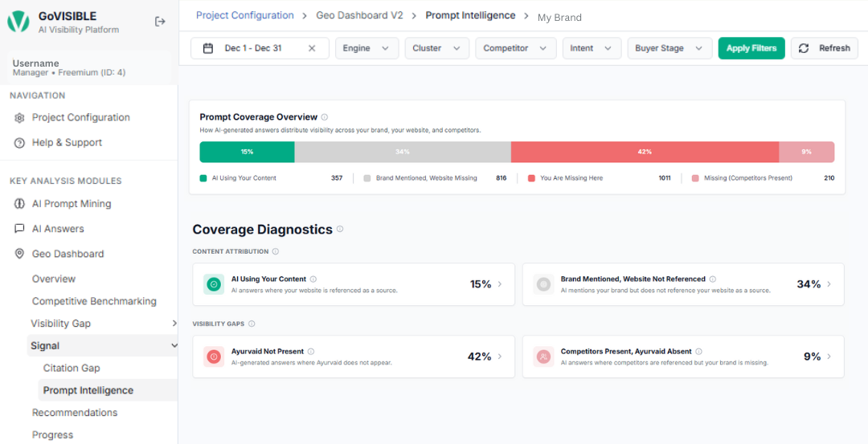Screen dimensions: 868x444
Task: Click the Username profile card
Action: click(89, 68)
